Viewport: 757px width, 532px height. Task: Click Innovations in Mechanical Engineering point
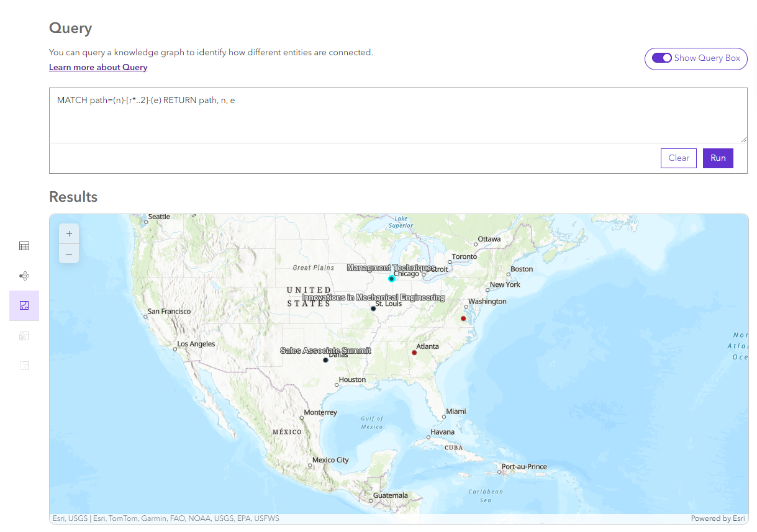pyautogui.click(x=374, y=307)
